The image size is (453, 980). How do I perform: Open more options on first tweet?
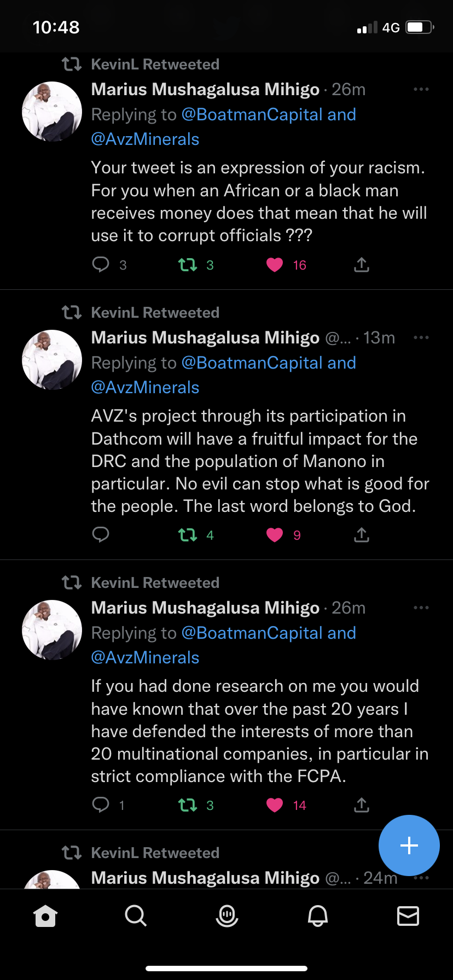(421, 89)
